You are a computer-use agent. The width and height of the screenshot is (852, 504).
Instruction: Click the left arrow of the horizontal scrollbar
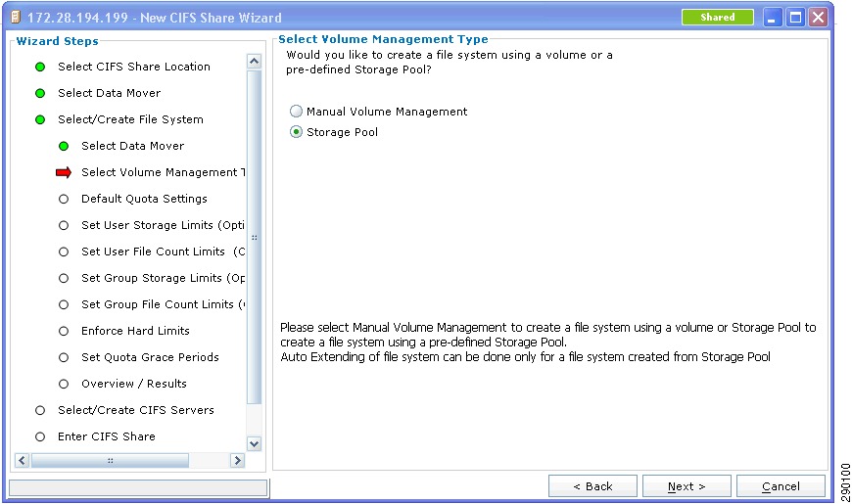(x=22, y=461)
